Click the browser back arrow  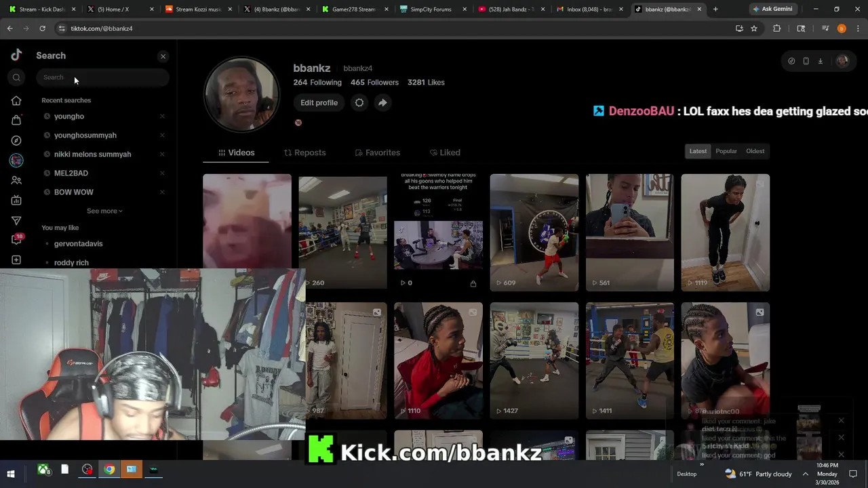(x=9, y=28)
